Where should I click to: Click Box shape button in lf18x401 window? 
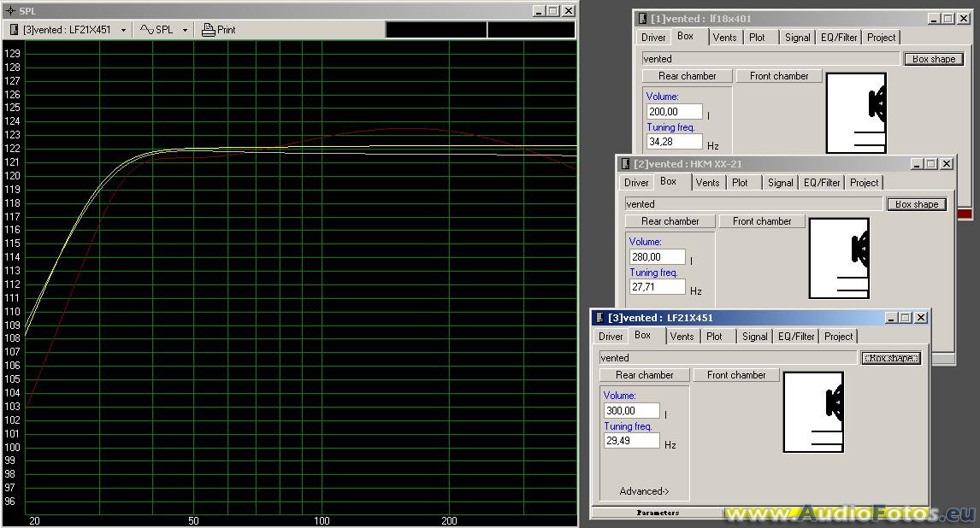[934, 59]
